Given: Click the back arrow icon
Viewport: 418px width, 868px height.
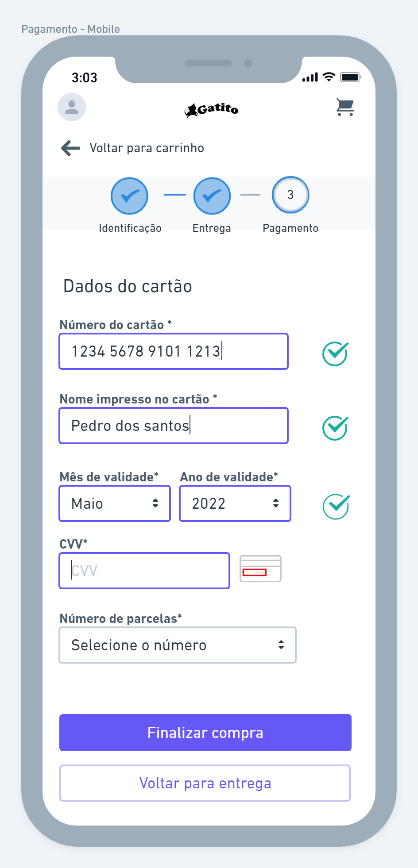Looking at the screenshot, I should (70, 148).
